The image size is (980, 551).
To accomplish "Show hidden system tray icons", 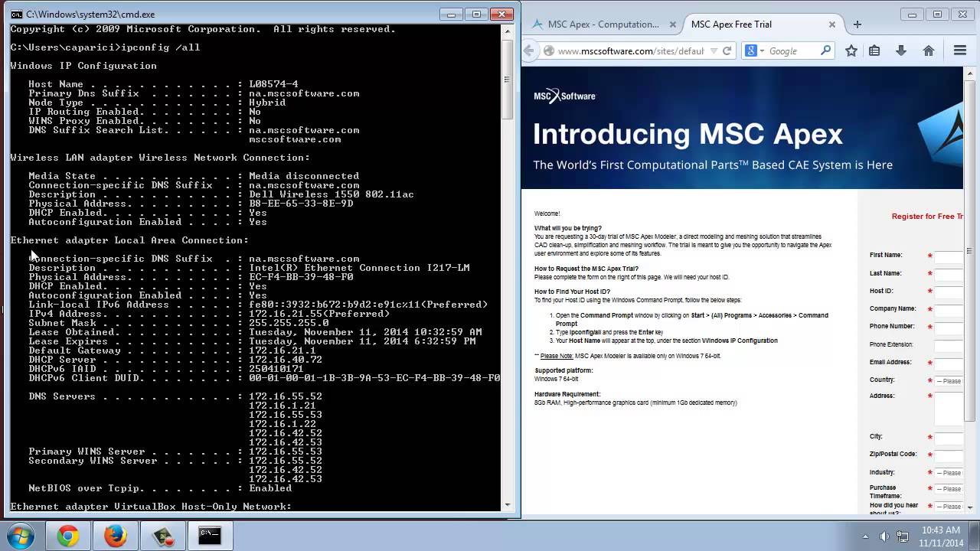I will (x=867, y=536).
